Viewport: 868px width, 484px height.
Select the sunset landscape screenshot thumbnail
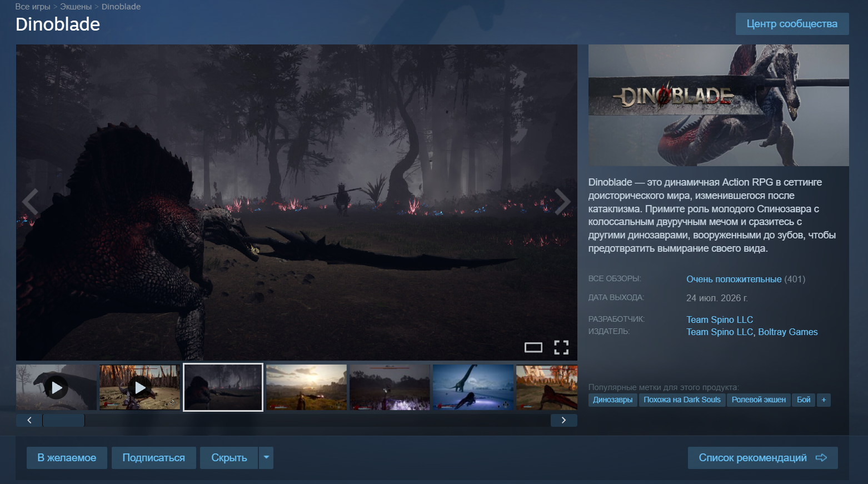306,387
